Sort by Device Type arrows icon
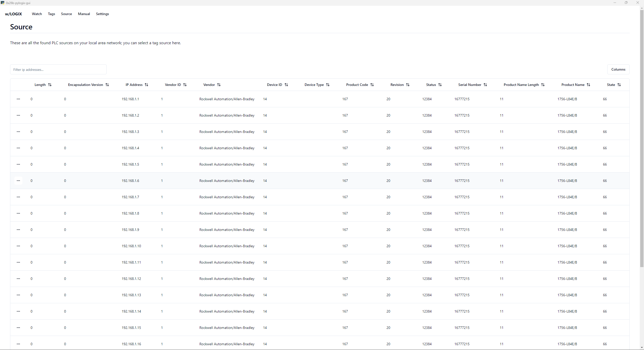 (x=328, y=85)
